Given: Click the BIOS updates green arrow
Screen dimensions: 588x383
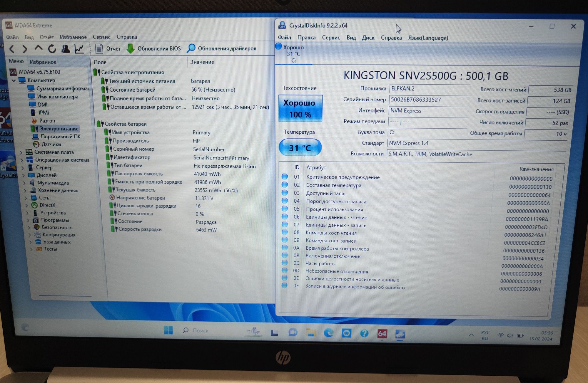Looking at the screenshot, I should click(131, 49).
